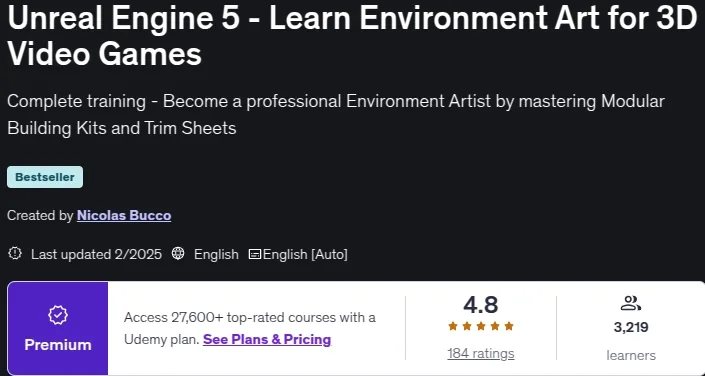Click the middle rating star

click(x=481, y=326)
